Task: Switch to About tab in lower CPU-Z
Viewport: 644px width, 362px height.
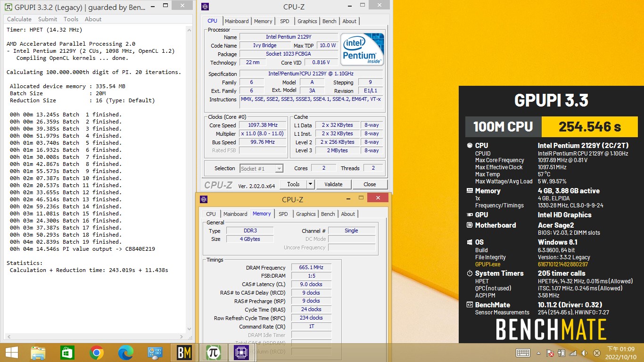Action: pos(348,214)
